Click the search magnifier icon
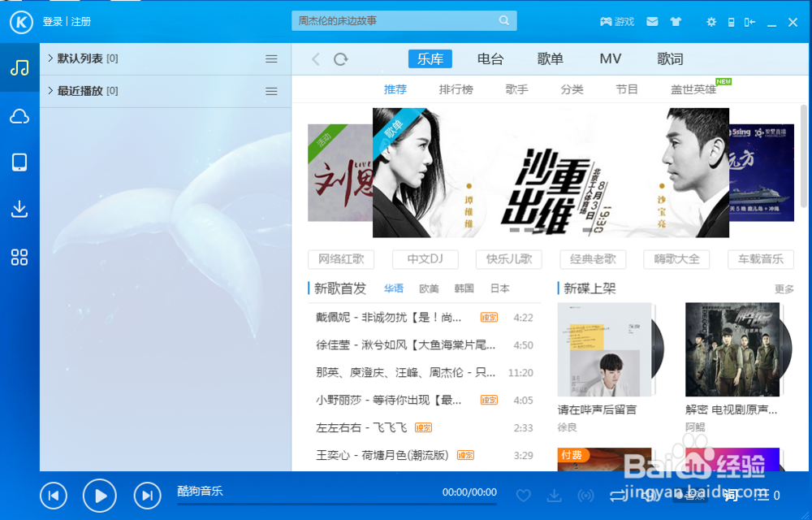 [504, 20]
